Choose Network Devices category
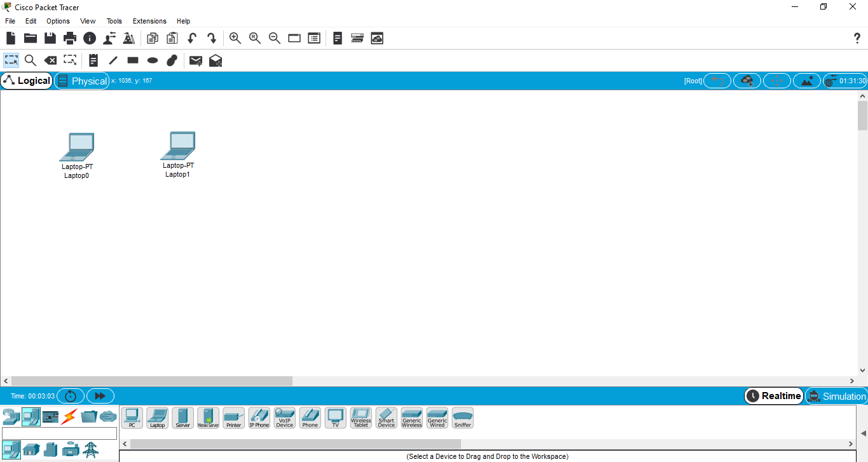 coord(11,417)
